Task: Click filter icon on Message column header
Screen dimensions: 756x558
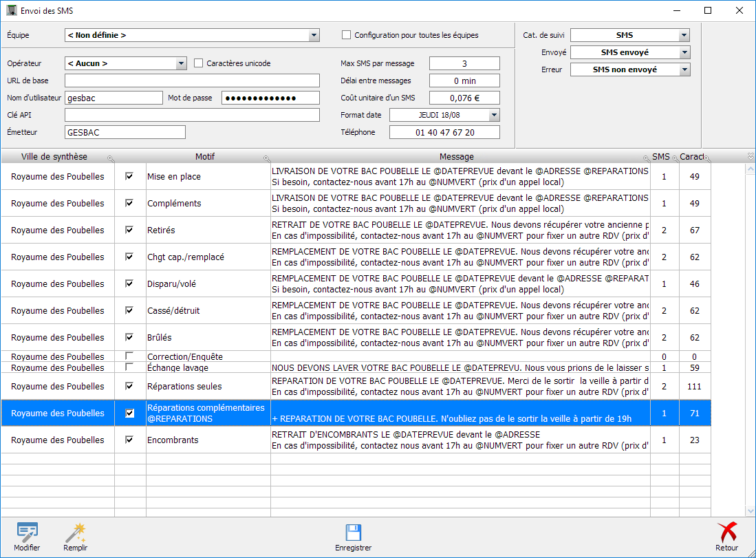Action: (646, 159)
